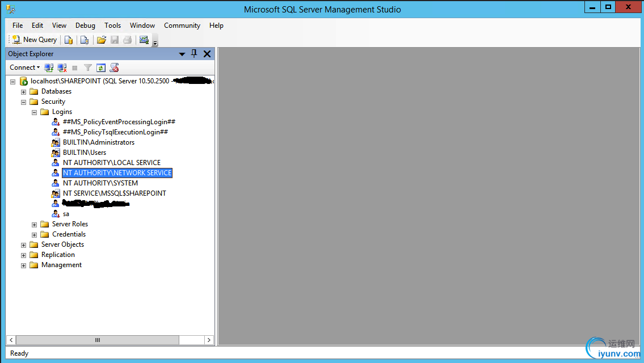Close the Object Explorer panel

207,54
